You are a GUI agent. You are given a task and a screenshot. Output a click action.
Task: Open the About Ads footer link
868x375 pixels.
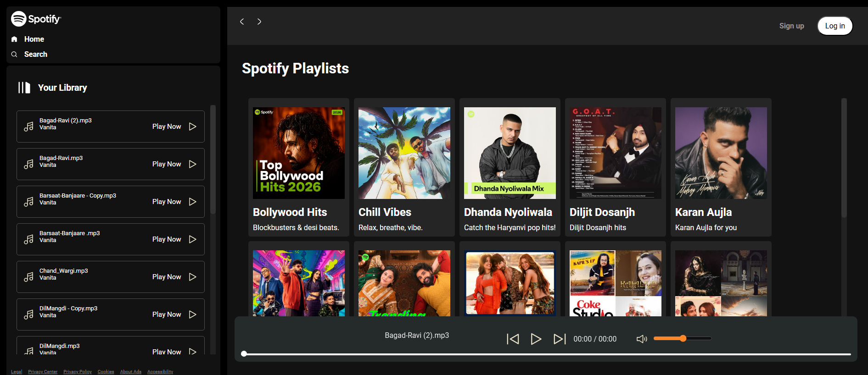pyautogui.click(x=131, y=372)
